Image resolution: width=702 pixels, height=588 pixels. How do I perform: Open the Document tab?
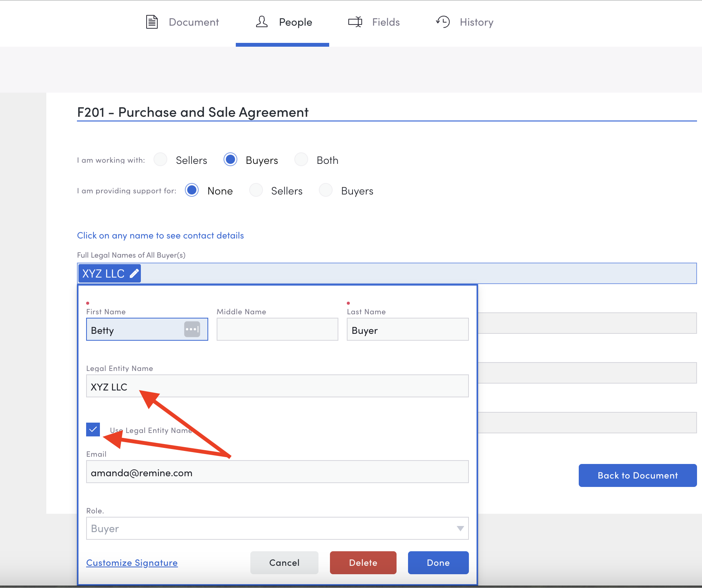pyautogui.click(x=183, y=22)
